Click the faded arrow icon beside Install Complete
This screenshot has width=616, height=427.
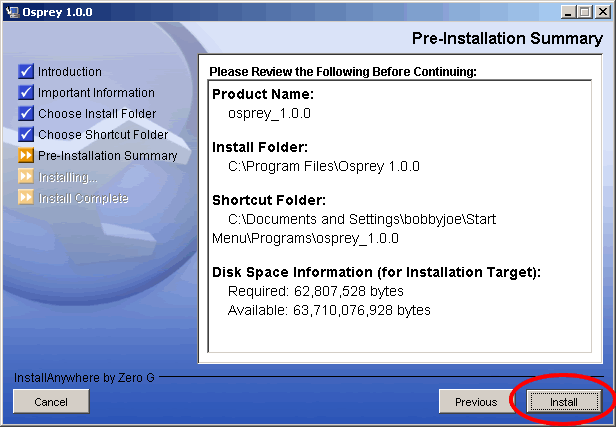[26, 198]
